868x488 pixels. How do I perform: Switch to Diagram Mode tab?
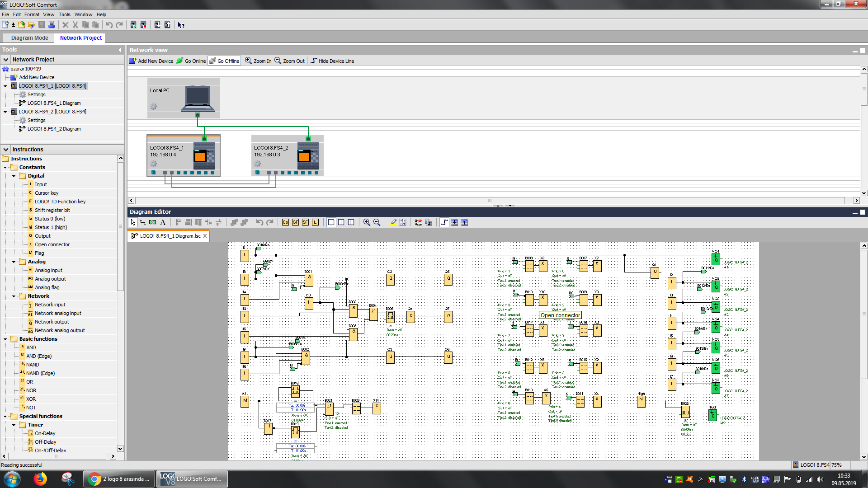point(29,38)
